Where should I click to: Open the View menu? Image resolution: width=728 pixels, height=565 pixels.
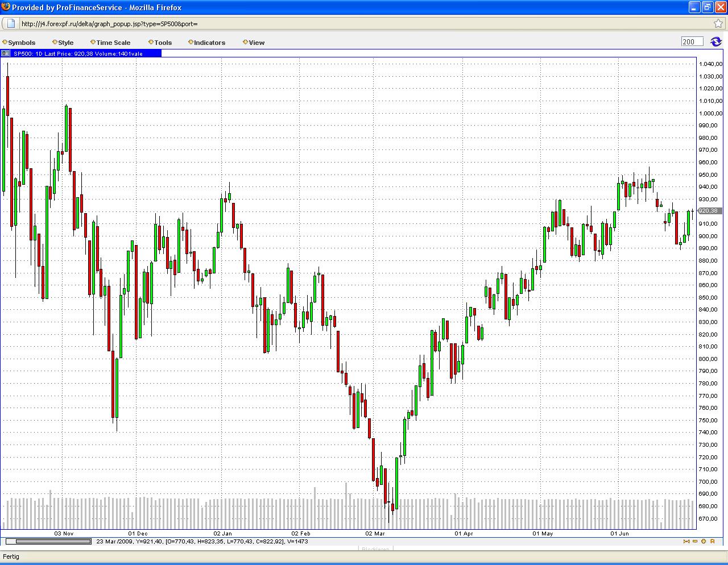coord(254,43)
